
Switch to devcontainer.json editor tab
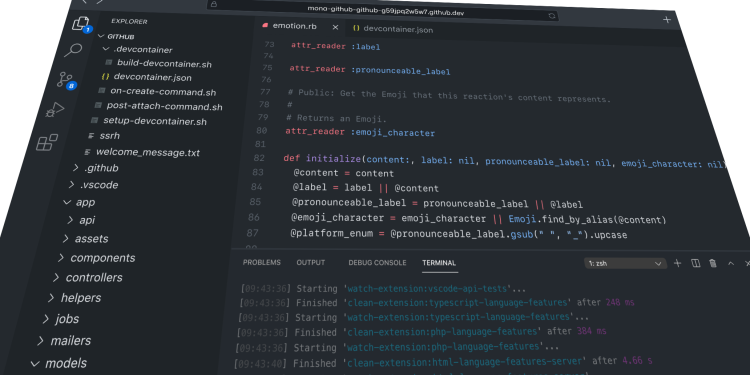[x=393, y=29]
